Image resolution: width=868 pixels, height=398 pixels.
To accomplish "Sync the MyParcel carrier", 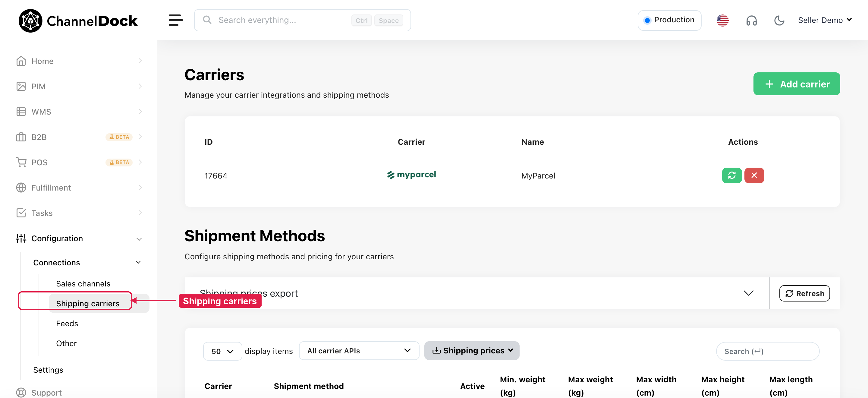I will coord(731,175).
